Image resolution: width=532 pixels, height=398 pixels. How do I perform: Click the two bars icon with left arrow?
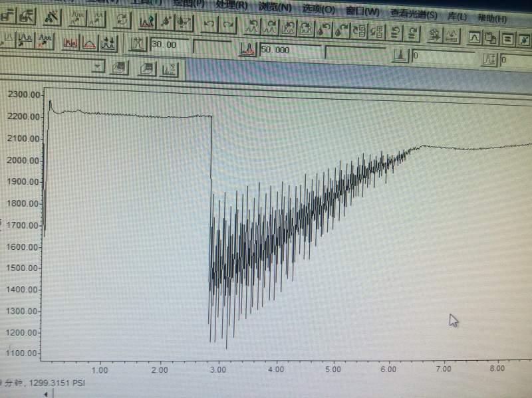[395, 33]
